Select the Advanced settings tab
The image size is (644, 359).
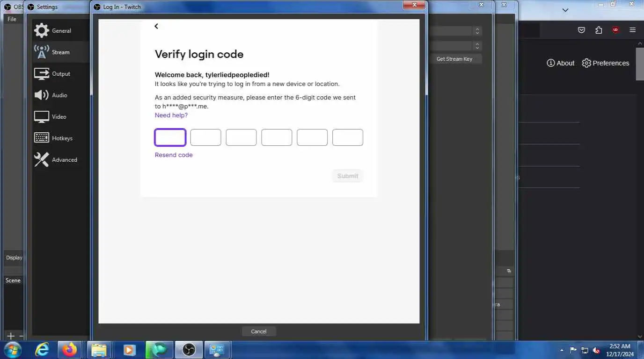61,160
